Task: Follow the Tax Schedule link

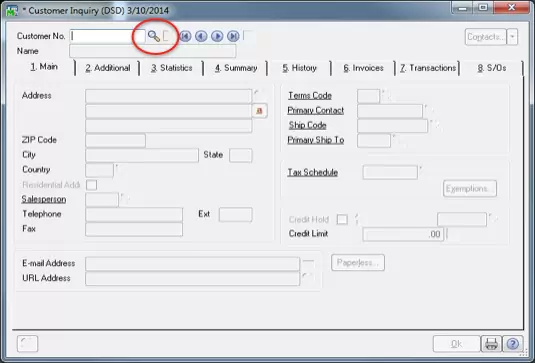Action: [313, 172]
